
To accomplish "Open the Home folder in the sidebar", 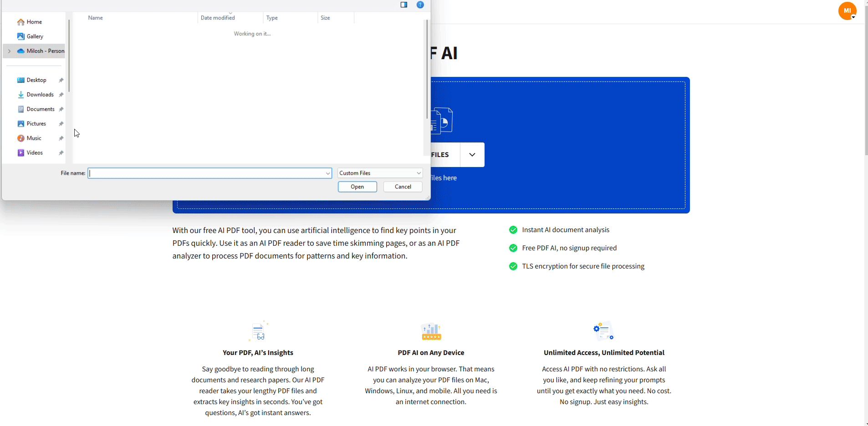I will [34, 22].
